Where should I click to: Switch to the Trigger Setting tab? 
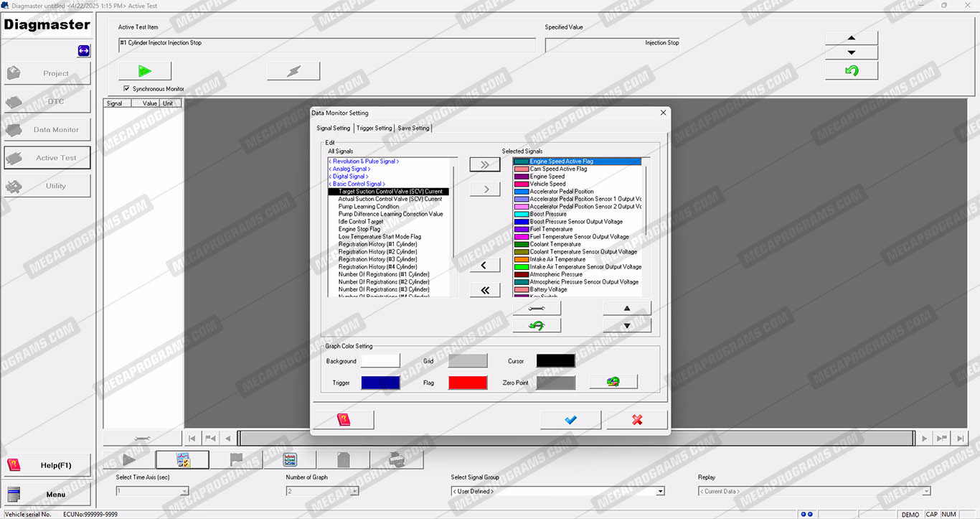pos(374,128)
